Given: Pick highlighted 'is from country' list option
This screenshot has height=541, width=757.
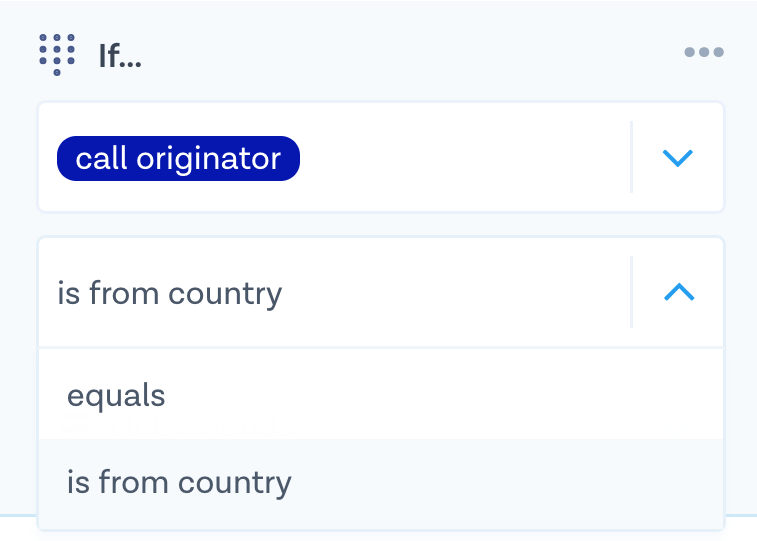Looking at the screenshot, I should click(x=179, y=483).
